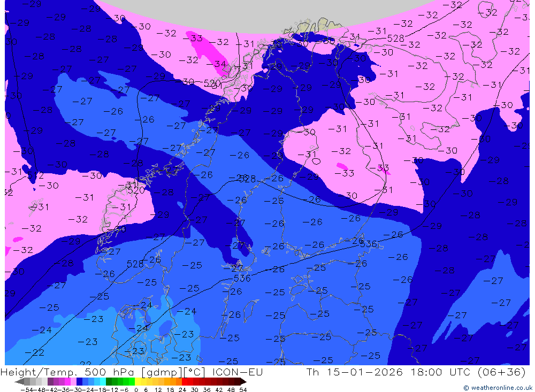Click the 48 tick label in the legend
535x392 pixels.
click(231, 390)
